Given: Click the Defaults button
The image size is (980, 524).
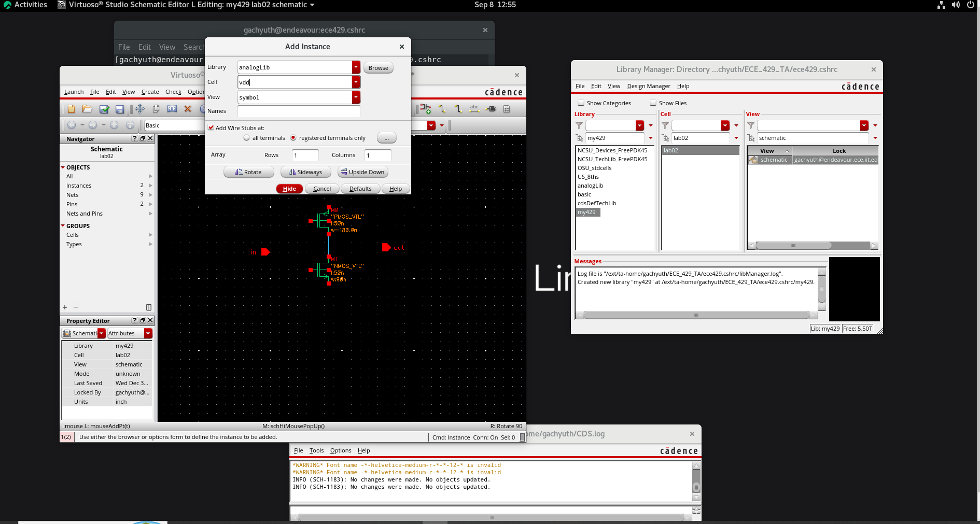Looking at the screenshot, I should click(360, 189).
